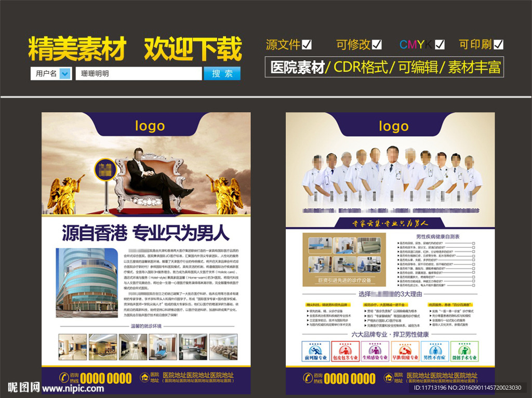Image resolution: width=532 pixels, height=398 pixels.
Task: Click the 微创手术专业 icon
Action: (464, 351)
